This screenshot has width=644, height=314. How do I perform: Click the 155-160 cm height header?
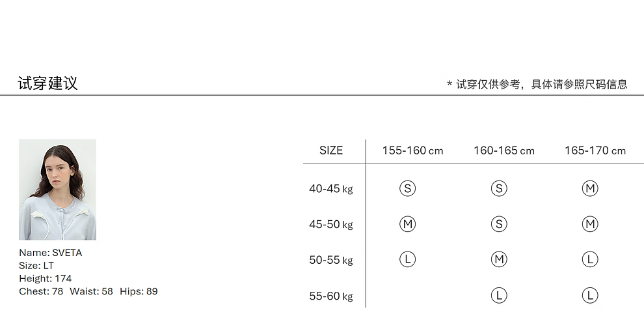[412, 150]
